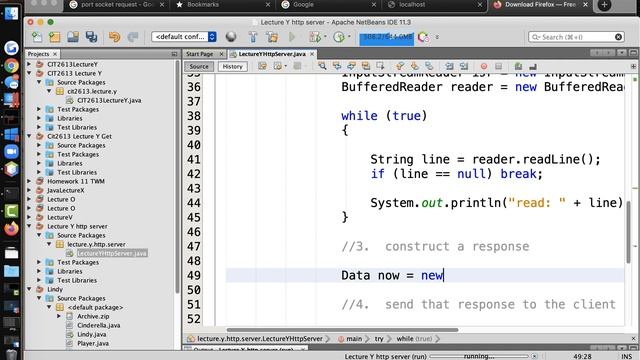Click the Redo arrow icon
Screen dimensions: 640x360
pos(133,37)
